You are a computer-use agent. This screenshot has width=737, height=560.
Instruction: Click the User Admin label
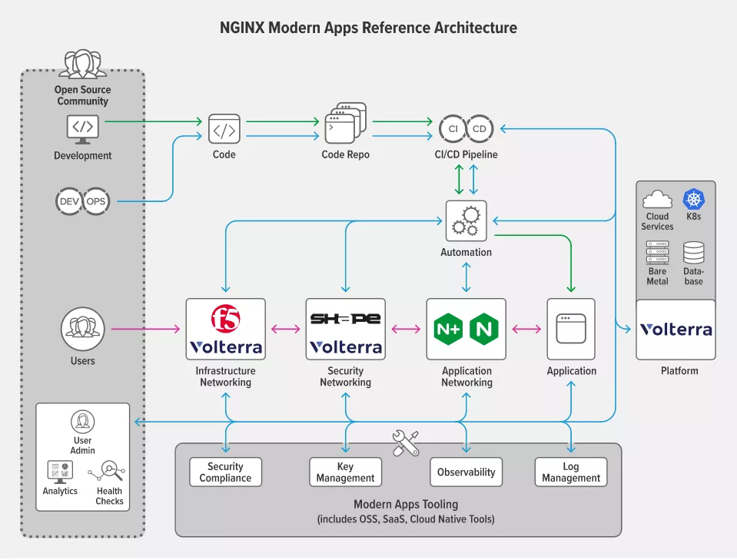[83, 446]
